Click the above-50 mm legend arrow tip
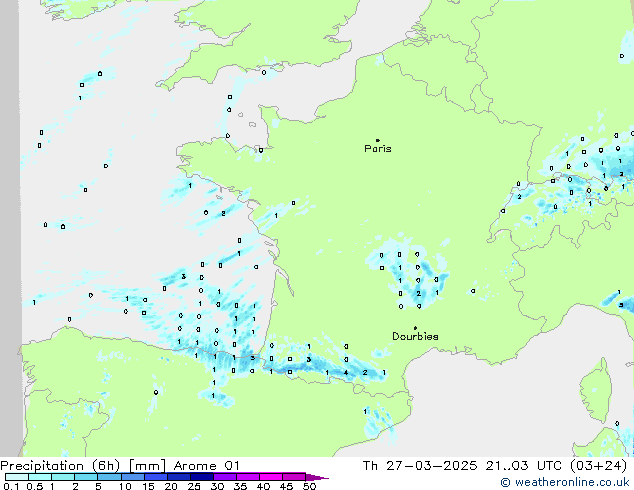 [317, 477]
